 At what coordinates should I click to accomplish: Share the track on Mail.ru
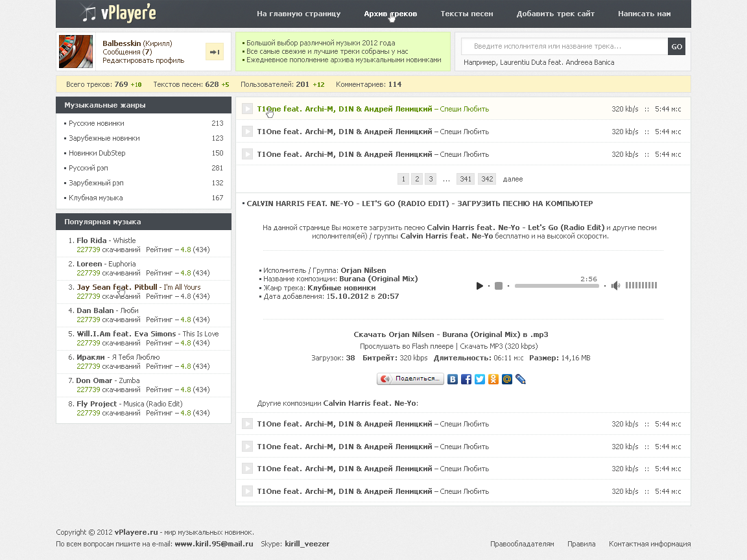[x=507, y=379]
